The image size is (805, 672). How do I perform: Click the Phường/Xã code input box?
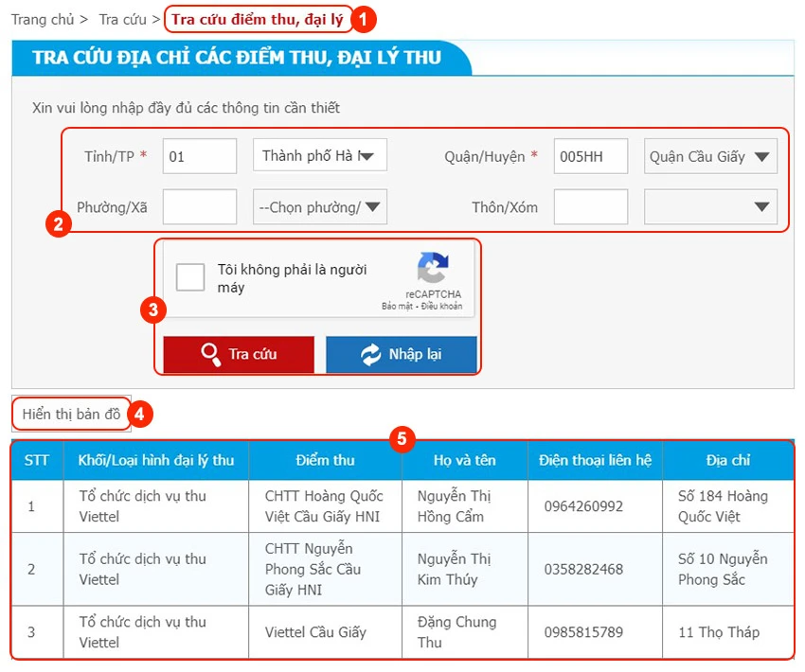pos(199,206)
